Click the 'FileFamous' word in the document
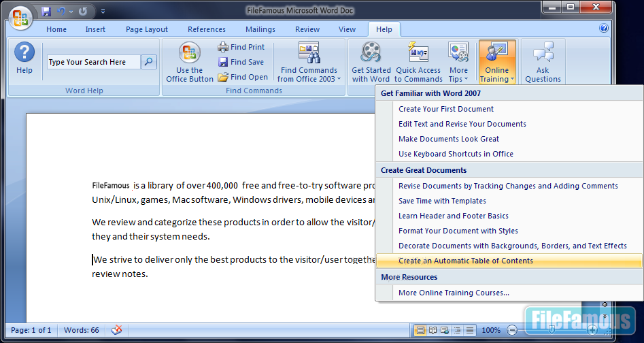Screen dimensions: 644x343 pyautogui.click(x=111, y=185)
